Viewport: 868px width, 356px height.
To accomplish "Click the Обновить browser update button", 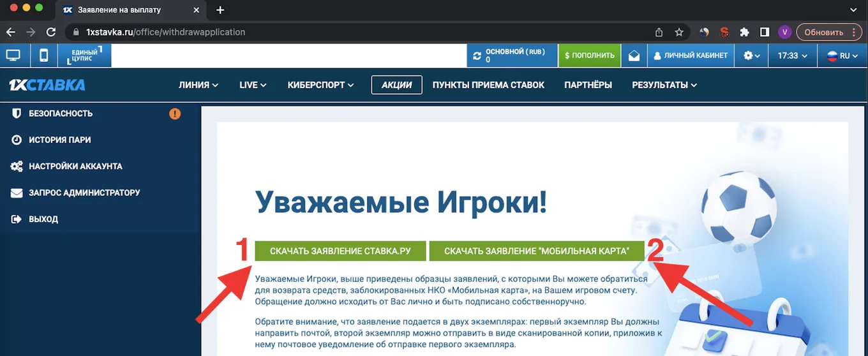I will click(x=830, y=32).
